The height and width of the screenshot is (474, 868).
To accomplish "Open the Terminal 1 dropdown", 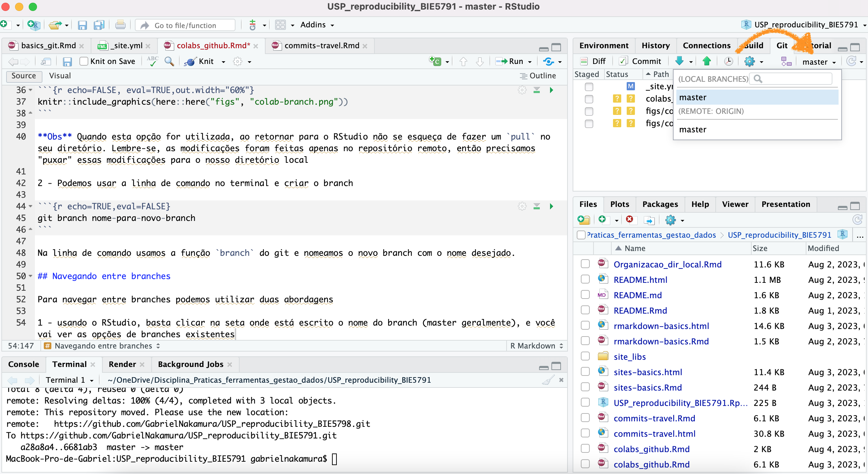I will 69,380.
